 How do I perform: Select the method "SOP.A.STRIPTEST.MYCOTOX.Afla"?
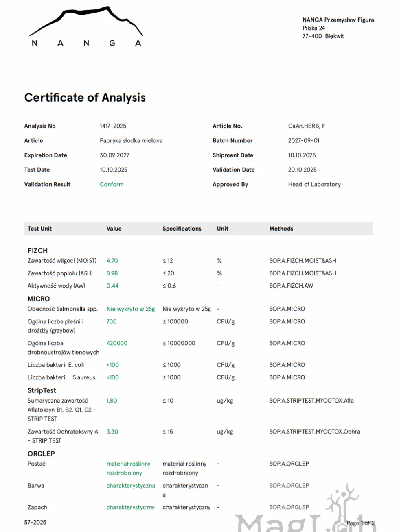[x=311, y=401]
